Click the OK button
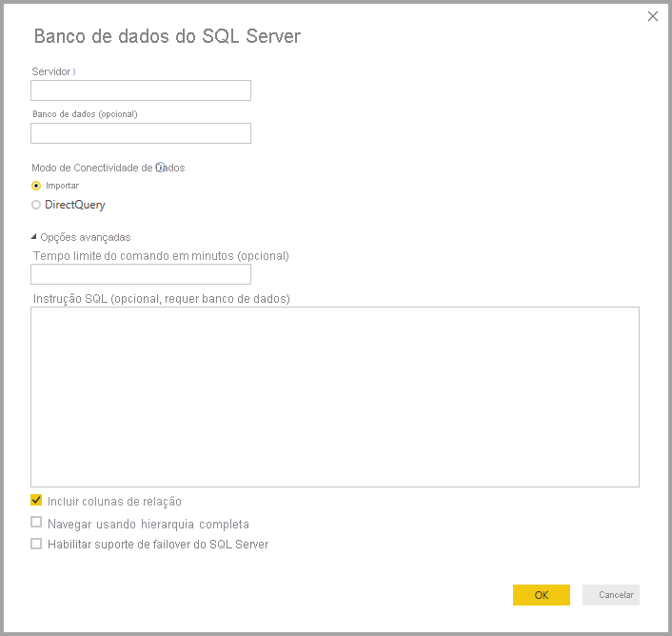 (542, 595)
